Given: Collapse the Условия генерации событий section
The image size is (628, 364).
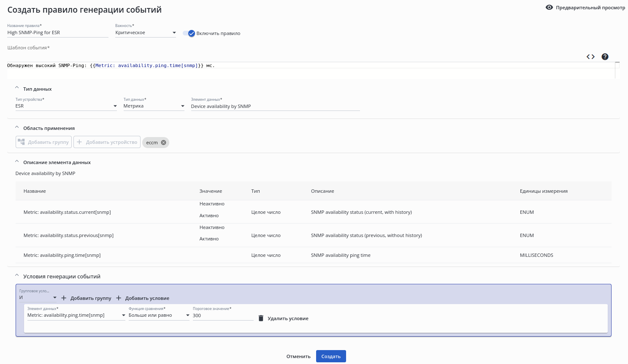Looking at the screenshot, I should (x=17, y=276).
